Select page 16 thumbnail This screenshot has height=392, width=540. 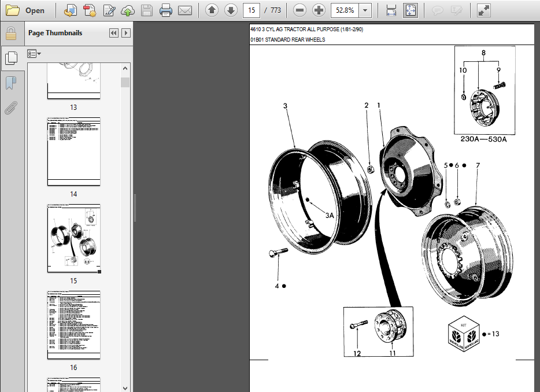pyautogui.click(x=73, y=325)
